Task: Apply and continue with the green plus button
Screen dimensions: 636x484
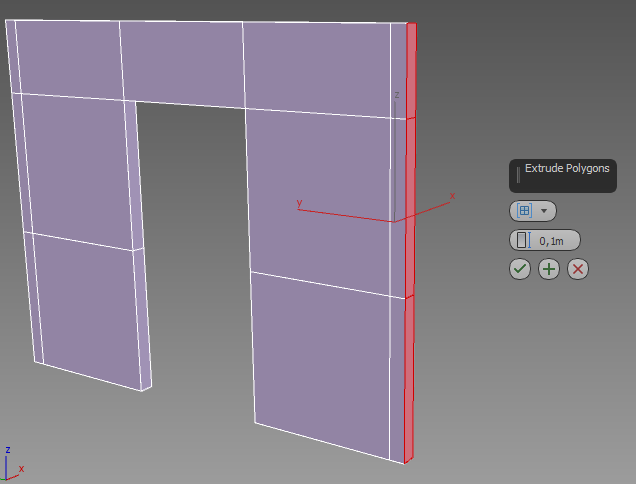Action: (549, 269)
